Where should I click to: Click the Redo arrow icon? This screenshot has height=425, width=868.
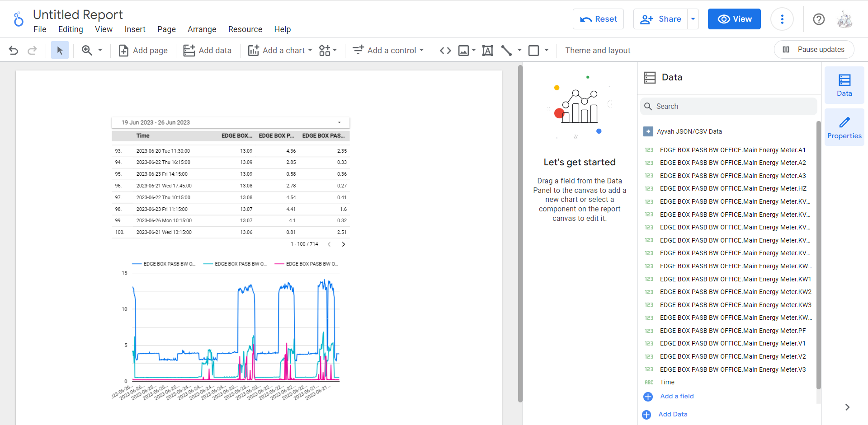click(x=32, y=51)
